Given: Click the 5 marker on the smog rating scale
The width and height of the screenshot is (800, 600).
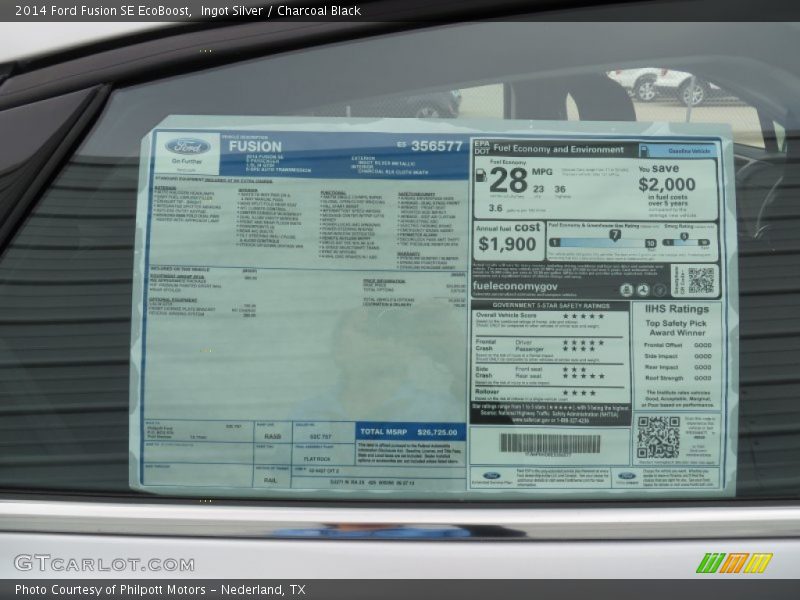Looking at the screenshot, I should pyautogui.click(x=684, y=236).
